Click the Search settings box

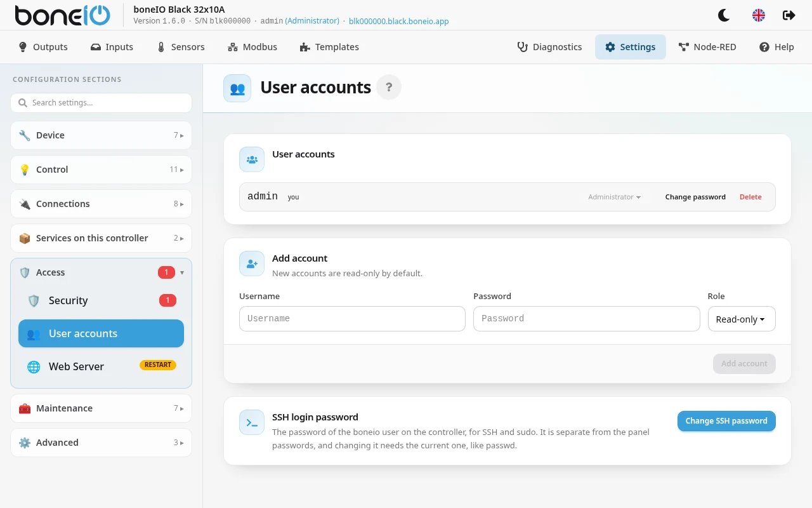(x=101, y=103)
